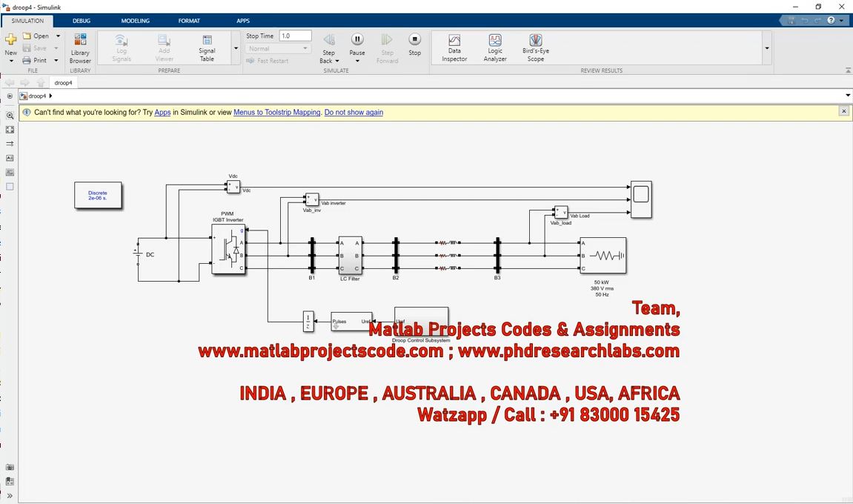This screenshot has width=853, height=504.
Task: Open the Logic Analyzer
Action: [495, 48]
